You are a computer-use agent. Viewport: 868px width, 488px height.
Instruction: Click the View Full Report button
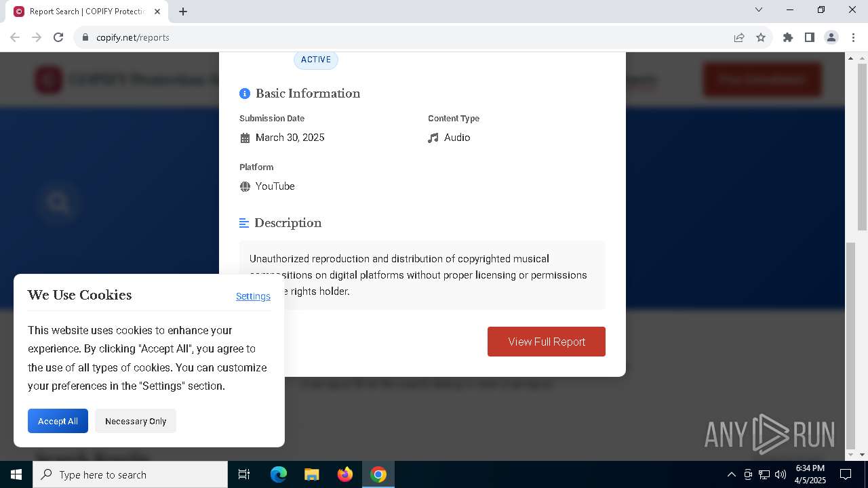(x=546, y=342)
